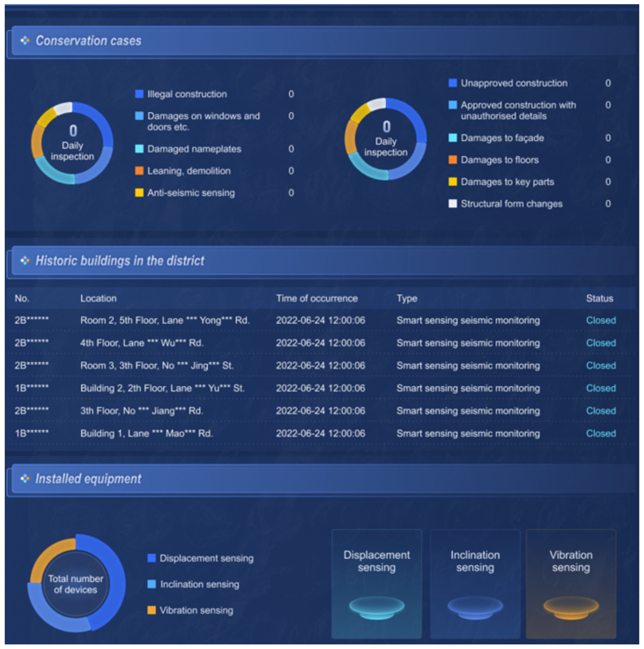Viewport: 644px width, 649px height.
Task: Click the blue Inclination sensing disc icon
Action: [x=475, y=607]
